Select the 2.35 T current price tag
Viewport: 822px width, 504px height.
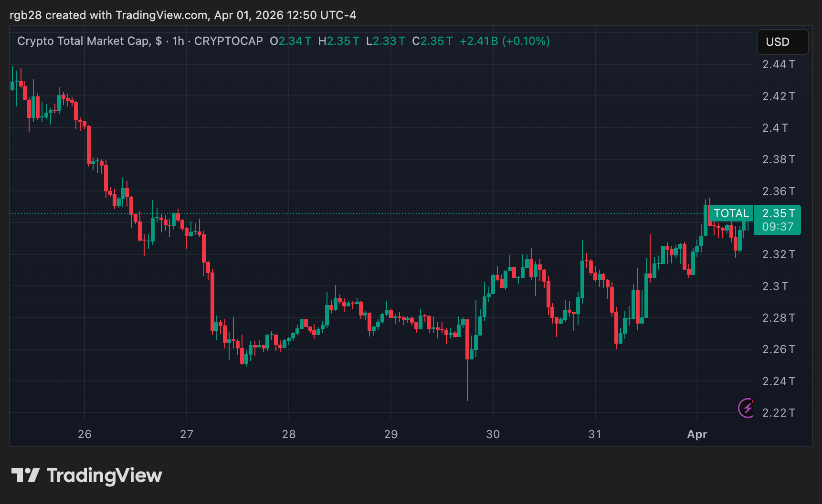pos(777,213)
